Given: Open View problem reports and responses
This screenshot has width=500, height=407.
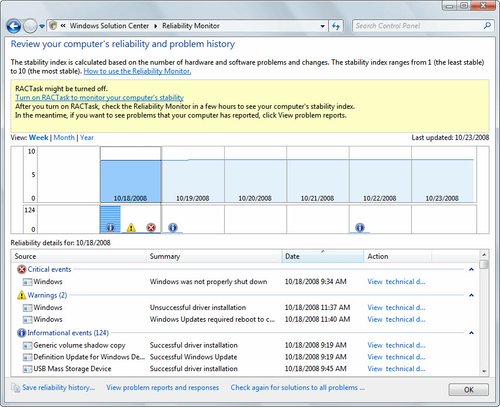Looking at the screenshot, I should 163,387.
